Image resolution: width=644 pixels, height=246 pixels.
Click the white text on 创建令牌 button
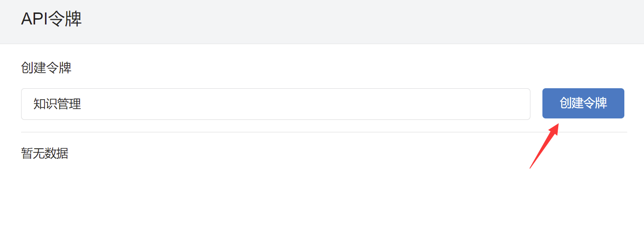(583, 103)
